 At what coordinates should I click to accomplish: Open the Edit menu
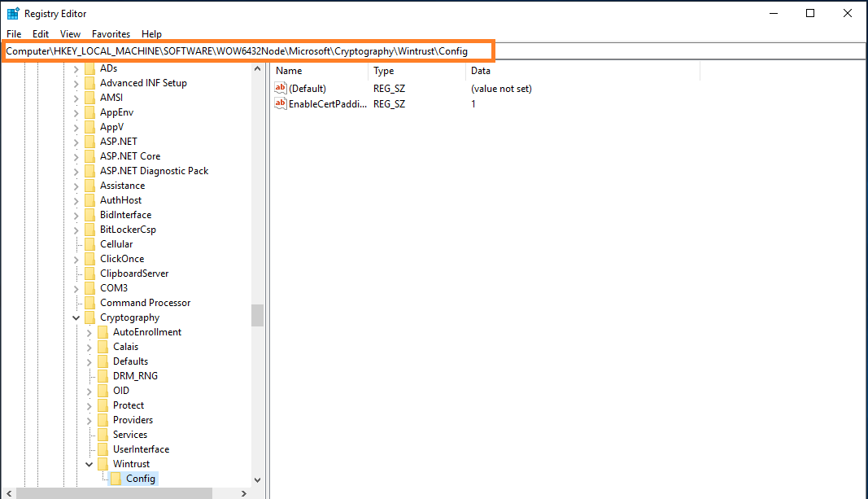tap(41, 34)
